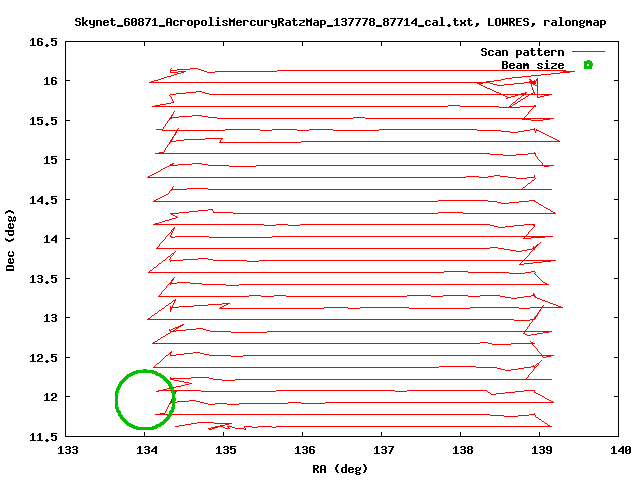Click the large green beam circle

145,400
